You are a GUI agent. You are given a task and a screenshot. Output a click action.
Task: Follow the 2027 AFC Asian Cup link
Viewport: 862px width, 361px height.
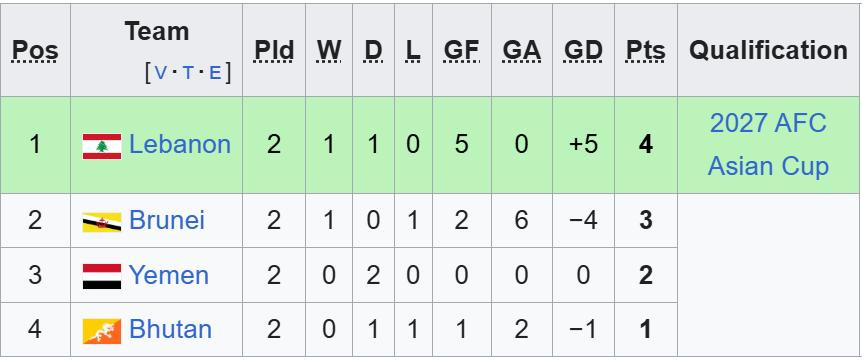pos(768,145)
